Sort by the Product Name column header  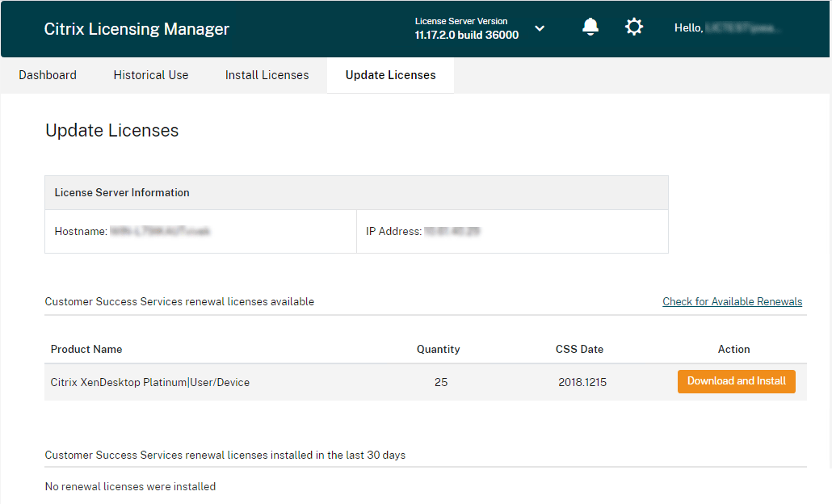tap(86, 349)
